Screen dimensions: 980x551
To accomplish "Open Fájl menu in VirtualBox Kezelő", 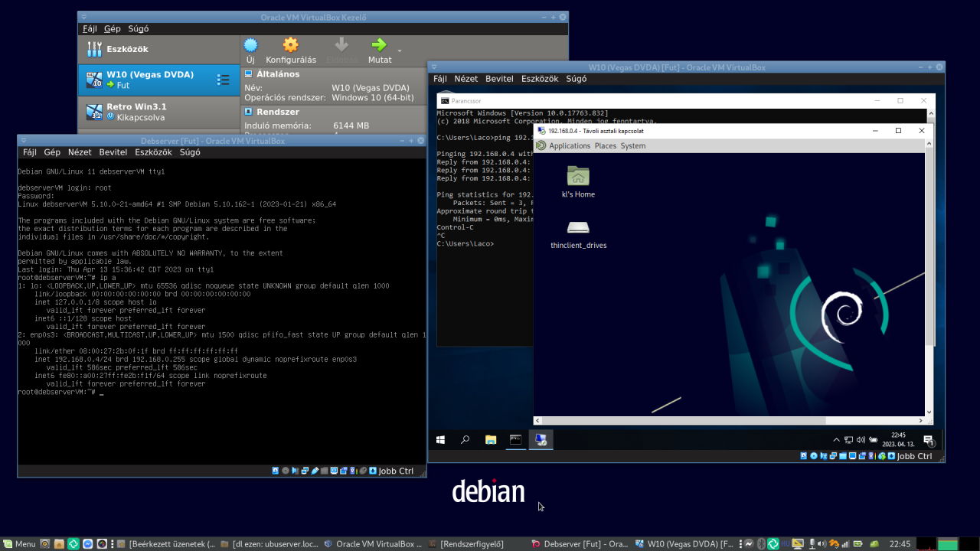I will tap(90, 29).
